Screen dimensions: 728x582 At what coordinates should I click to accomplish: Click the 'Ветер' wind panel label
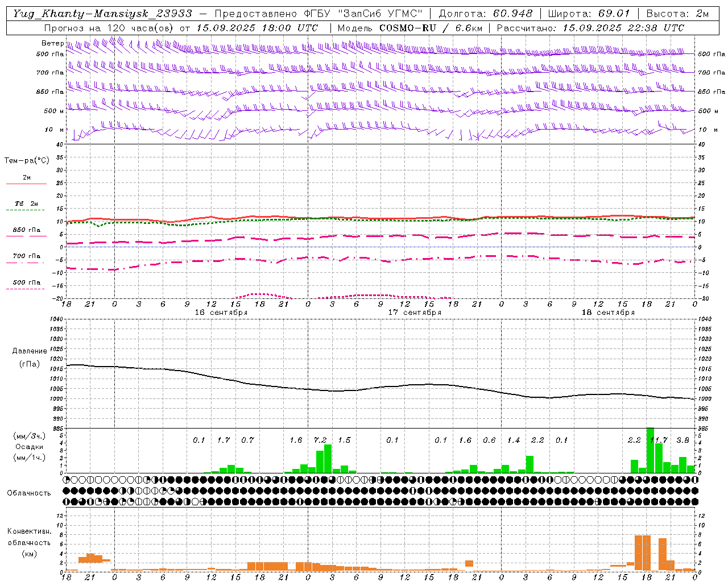[52, 43]
